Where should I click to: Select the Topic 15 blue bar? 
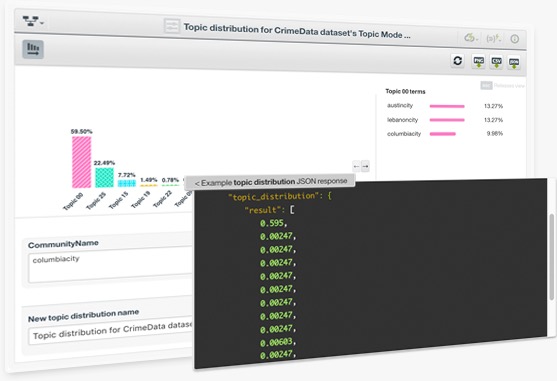[127, 183]
